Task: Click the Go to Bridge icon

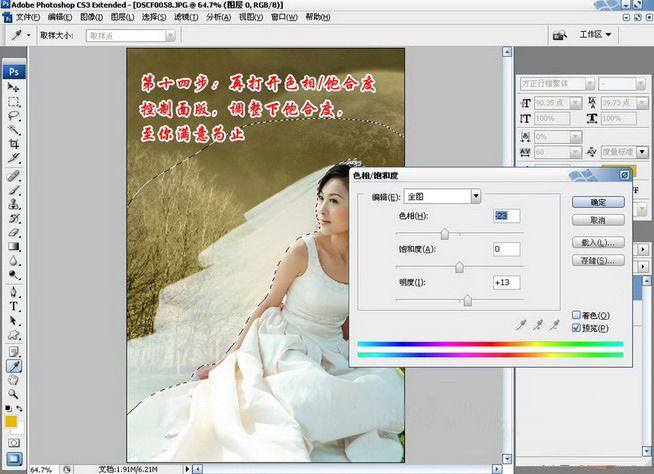Action: pyautogui.click(x=561, y=35)
